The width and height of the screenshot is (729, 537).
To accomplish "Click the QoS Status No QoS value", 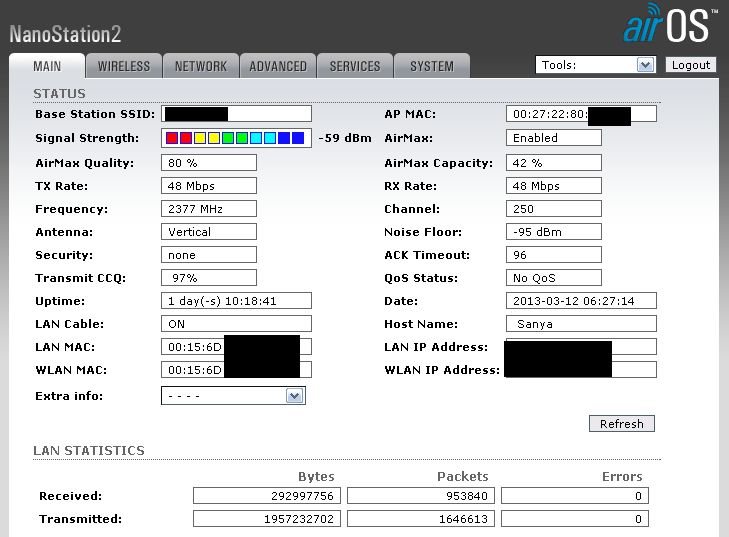I will click(x=554, y=278).
